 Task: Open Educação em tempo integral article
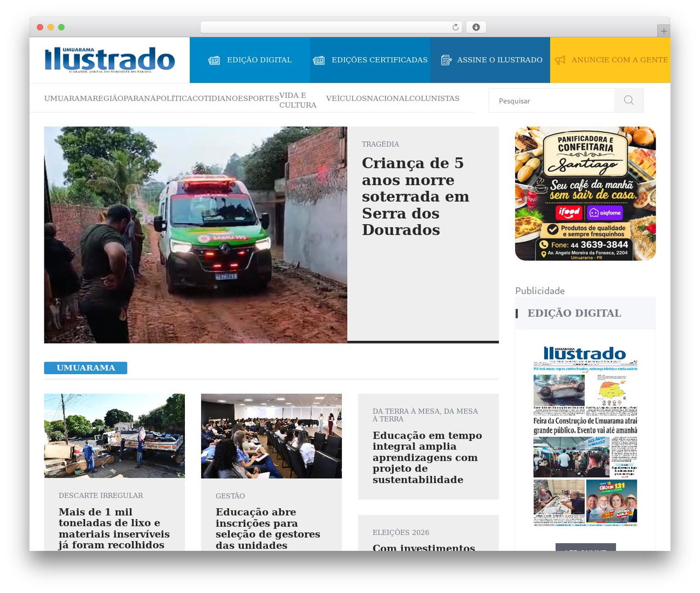point(427,457)
